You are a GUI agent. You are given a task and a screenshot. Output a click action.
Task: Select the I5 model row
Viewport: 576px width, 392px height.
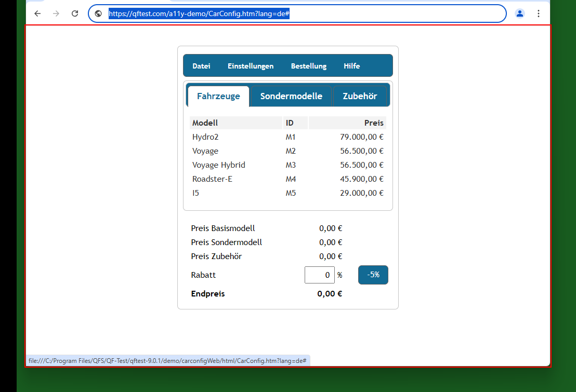coord(288,193)
